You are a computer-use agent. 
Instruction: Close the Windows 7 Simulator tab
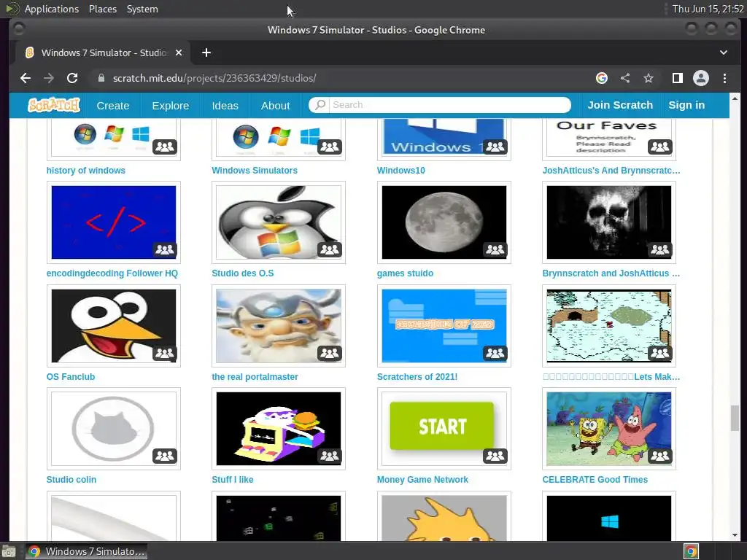179,52
